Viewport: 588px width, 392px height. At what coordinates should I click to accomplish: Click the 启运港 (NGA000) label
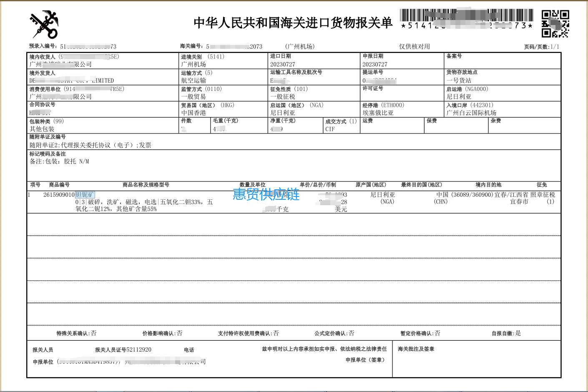(x=467, y=89)
